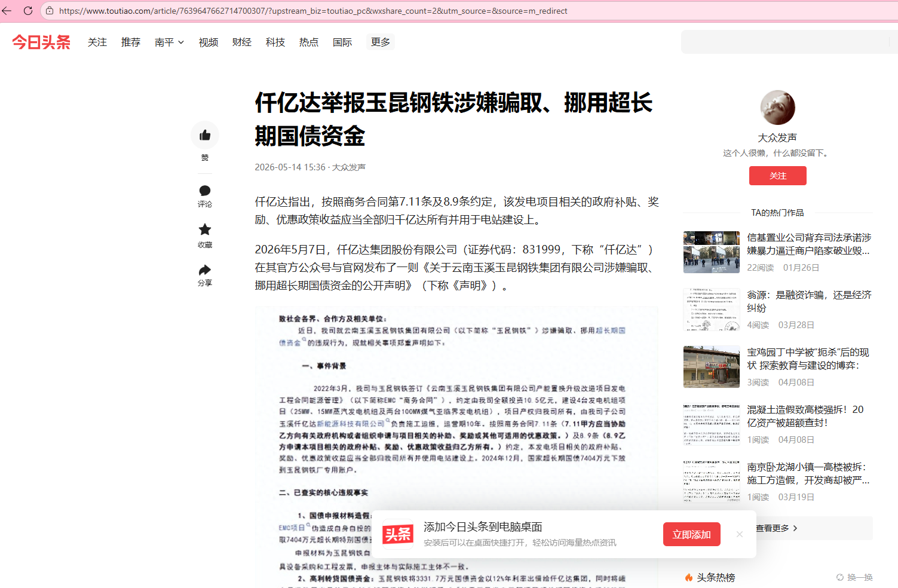The width and height of the screenshot is (898, 588).
Task: Open article 混凝土造假致高楼强拆
Action: [805, 416]
